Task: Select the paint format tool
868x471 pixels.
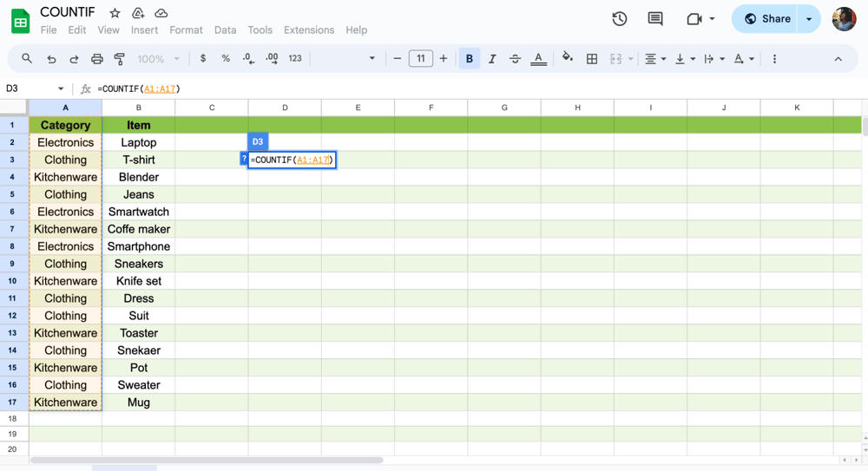Action: point(120,59)
